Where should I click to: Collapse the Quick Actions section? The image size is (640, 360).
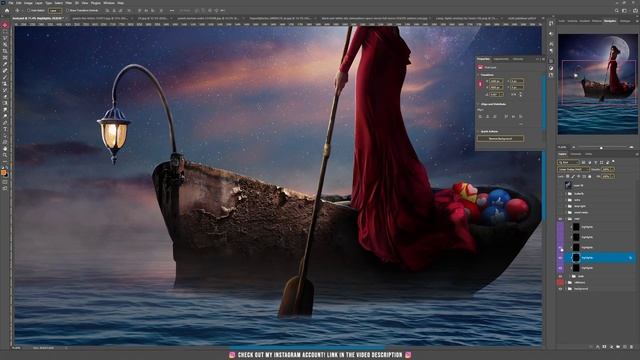click(x=478, y=131)
